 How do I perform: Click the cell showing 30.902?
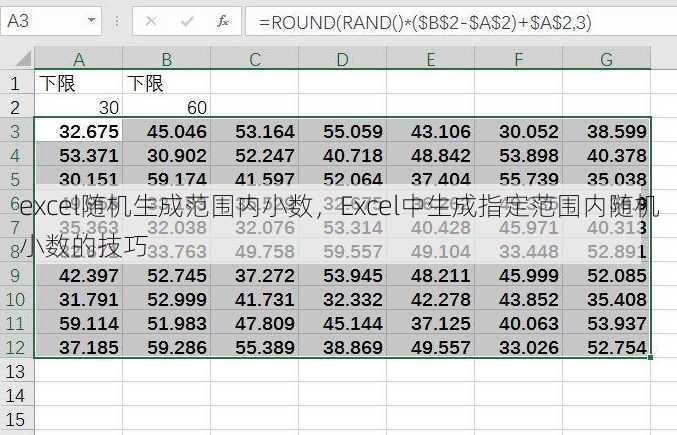point(167,155)
